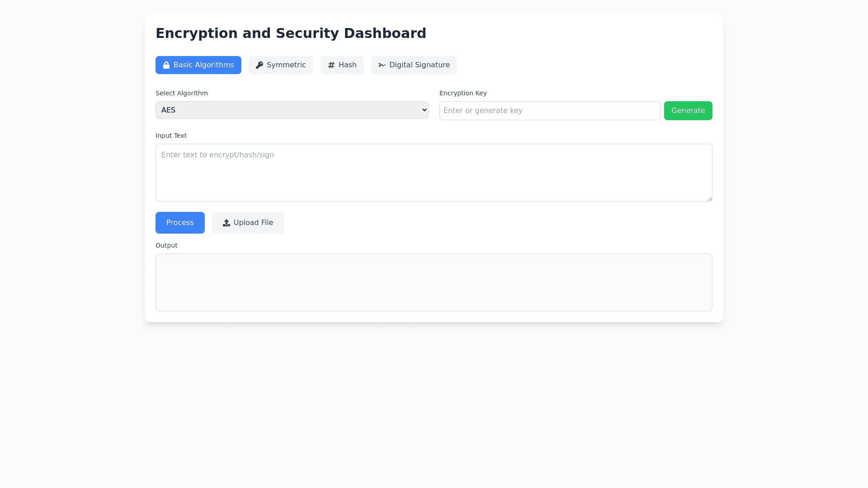Select the Basic Algorithms tab

point(198,65)
